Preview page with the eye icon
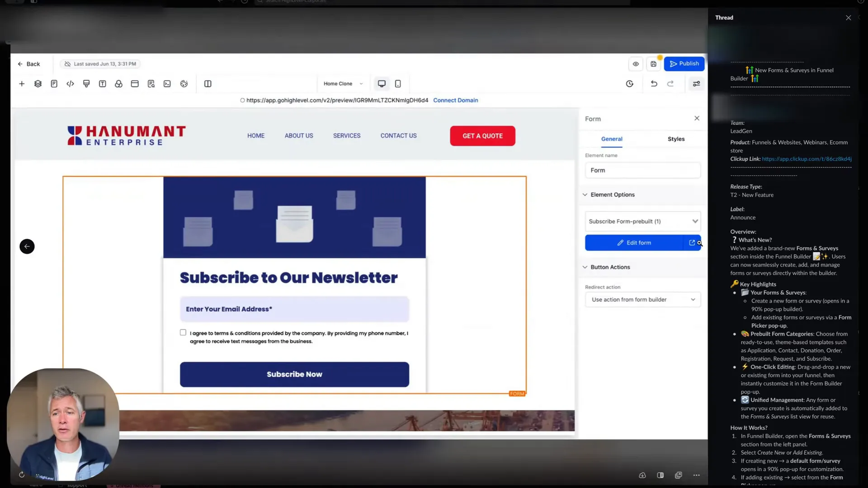Viewport: 868px width, 488px height. tap(636, 64)
